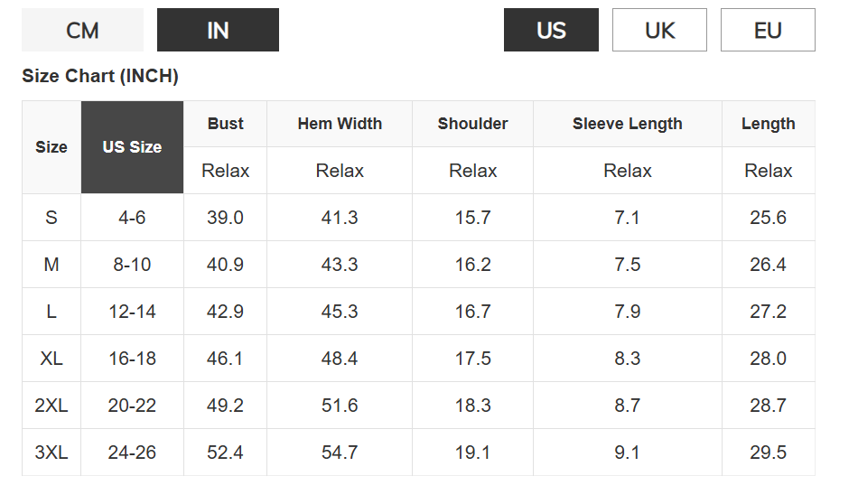Viewport: 858px width, 504px height.
Task: Click the Hem Width header
Action: coord(340,124)
